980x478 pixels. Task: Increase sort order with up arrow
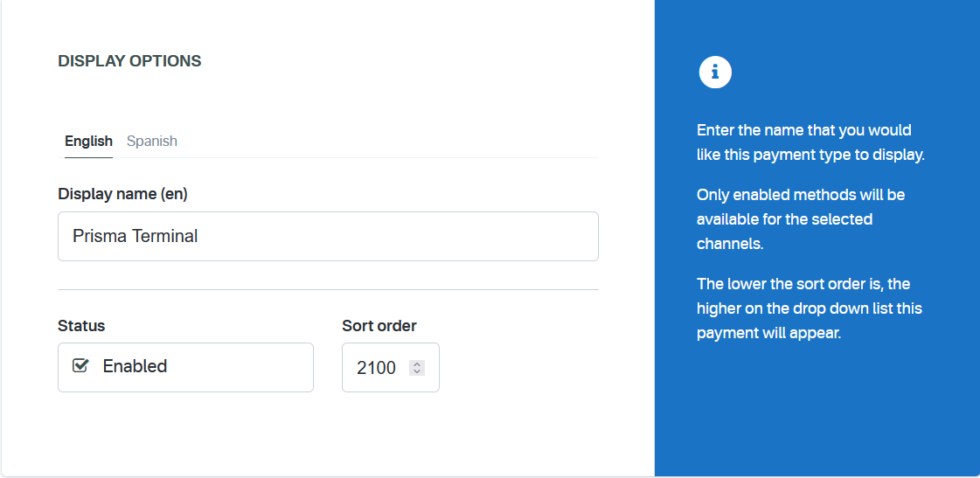click(x=417, y=364)
